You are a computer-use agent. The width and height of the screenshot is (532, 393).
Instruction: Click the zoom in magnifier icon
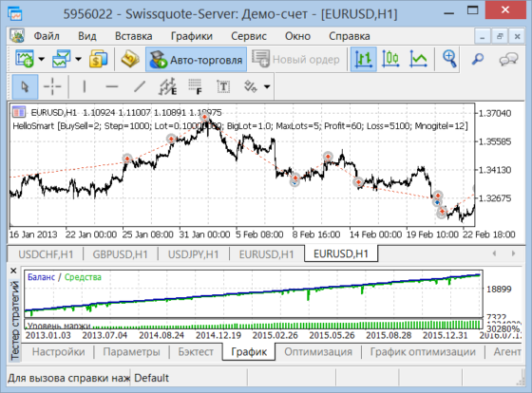pyautogui.click(x=449, y=60)
